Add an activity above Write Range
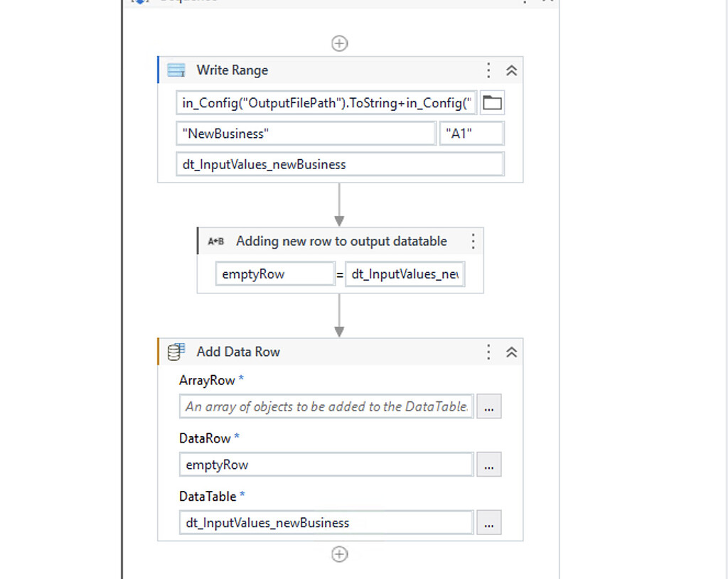 pyautogui.click(x=339, y=43)
